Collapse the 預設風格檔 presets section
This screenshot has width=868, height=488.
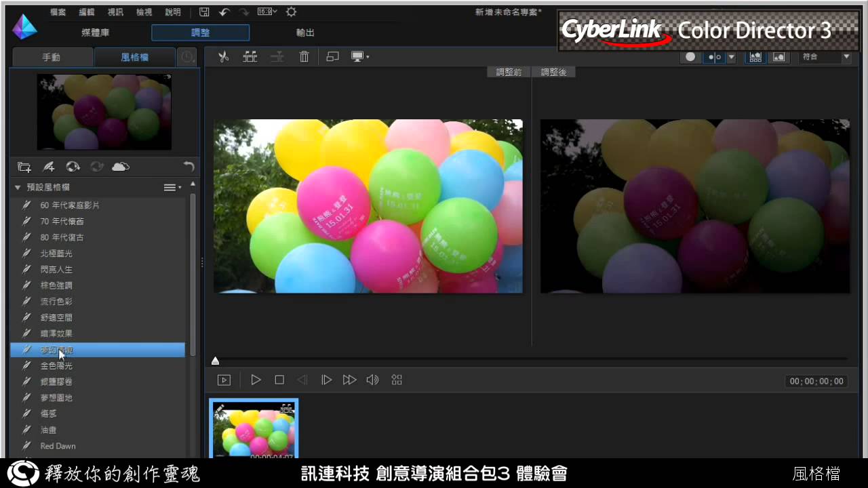pyautogui.click(x=18, y=188)
